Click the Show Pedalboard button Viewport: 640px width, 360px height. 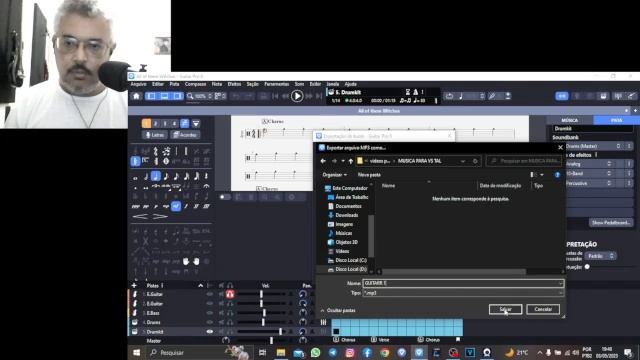pos(611,223)
